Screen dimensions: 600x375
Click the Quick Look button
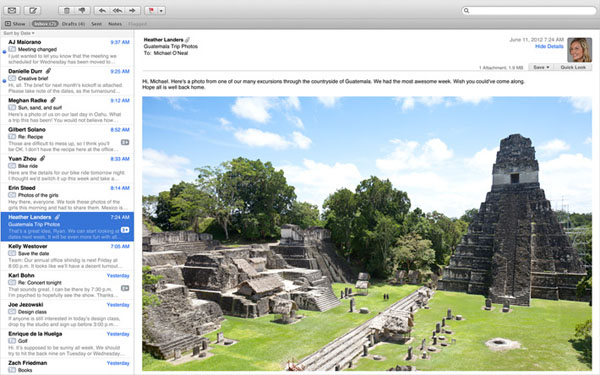[573, 67]
